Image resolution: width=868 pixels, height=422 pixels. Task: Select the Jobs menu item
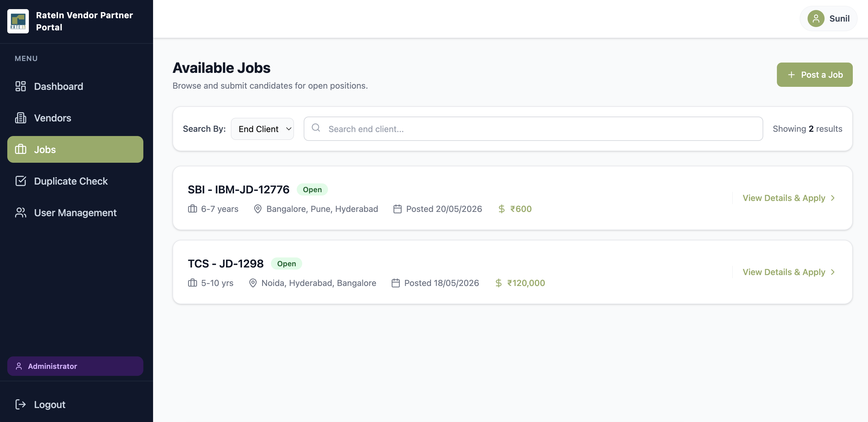point(75,149)
